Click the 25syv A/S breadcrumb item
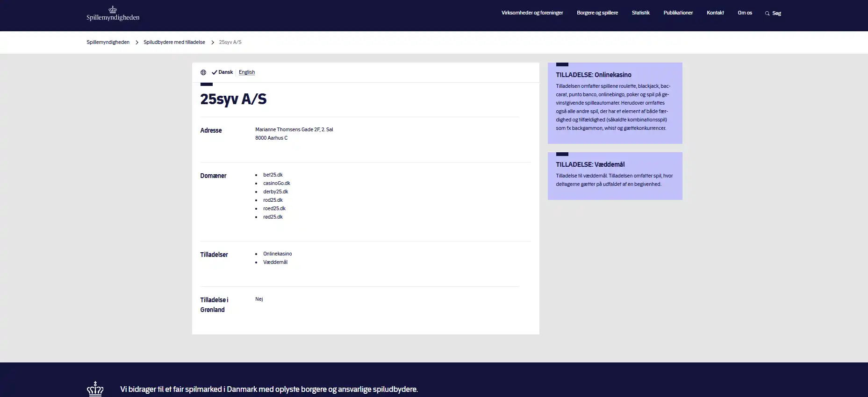Screen dimensions: 868x397 click(230, 42)
